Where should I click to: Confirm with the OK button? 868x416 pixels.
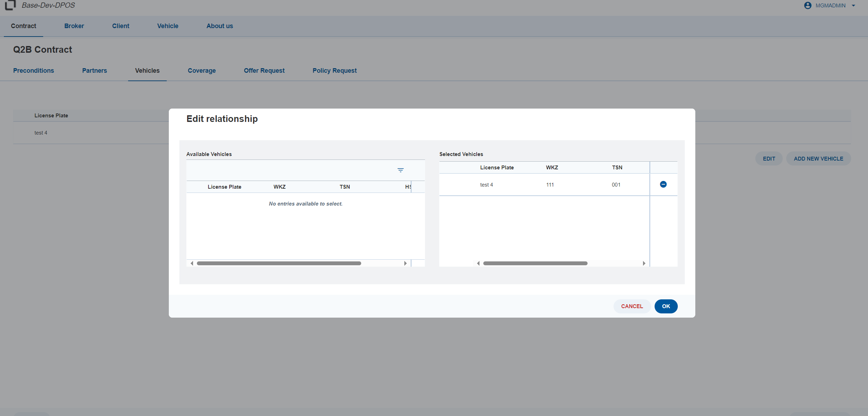point(666,306)
